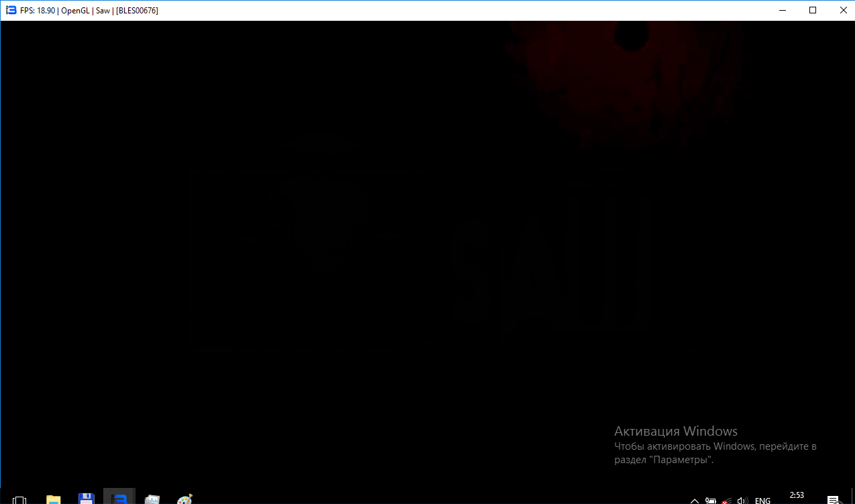Click the FPS OpenGL Saw title text
Image resolution: width=855 pixels, height=504 pixels.
pyautogui.click(x=89, y=11)
